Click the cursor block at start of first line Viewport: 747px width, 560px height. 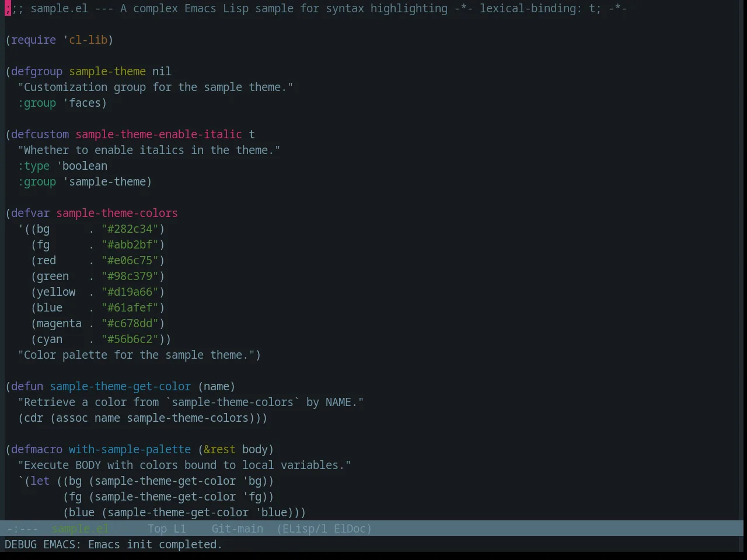click(8, 8)
